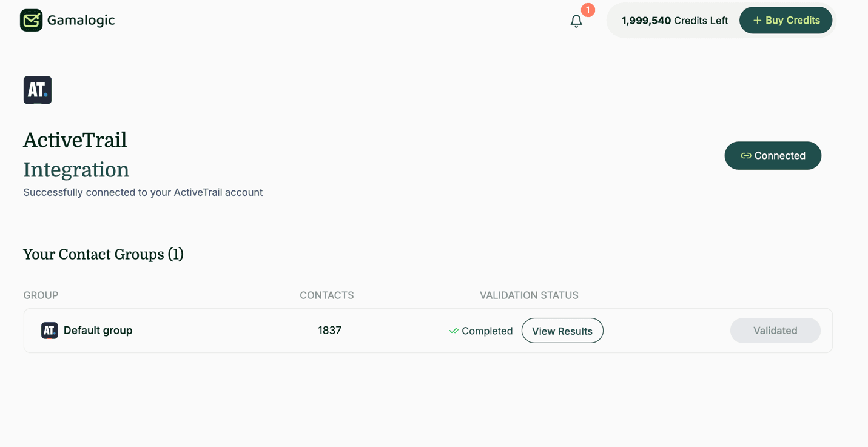
Task: Open the notification bell
Action: pyautogui.click(x=576, y=21)
